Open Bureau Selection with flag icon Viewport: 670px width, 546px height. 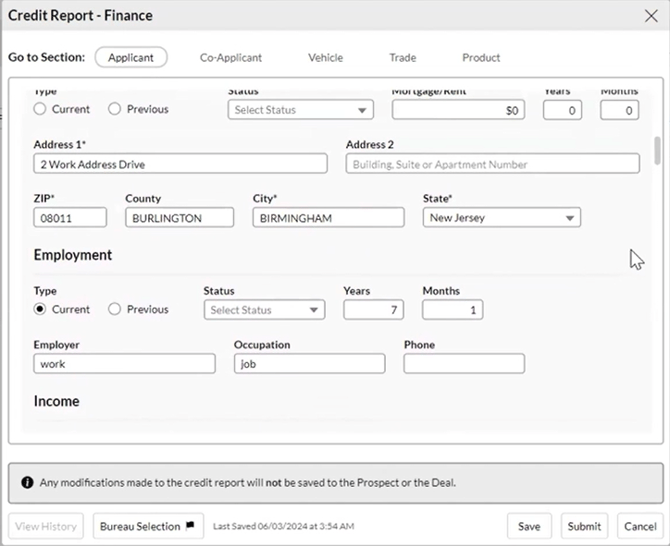pyautogui.click(x=148, y=526)
